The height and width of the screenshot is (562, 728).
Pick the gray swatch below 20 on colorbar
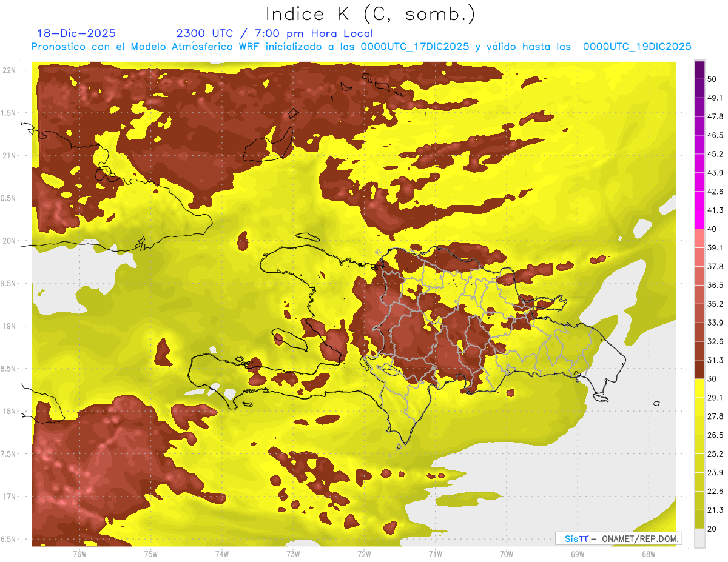699,538
